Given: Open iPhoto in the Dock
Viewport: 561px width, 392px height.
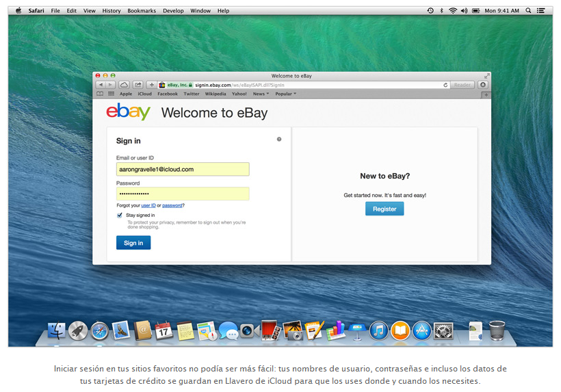Looking at the screenshot, I should 293,330.
